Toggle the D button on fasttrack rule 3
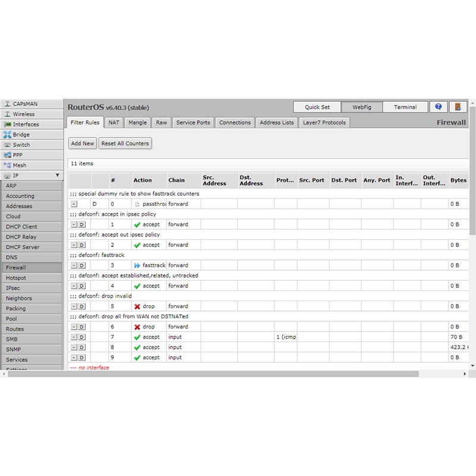This screenshot has height=476, width=476. (x=82, y=265)
